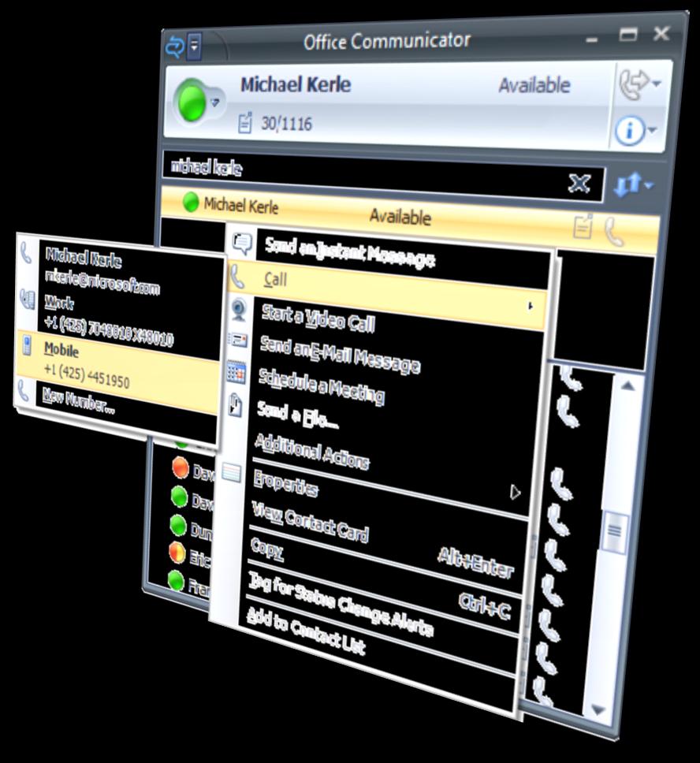Click the green presence icon in the search result
700x763 pixels.
(x=190, y=202)
